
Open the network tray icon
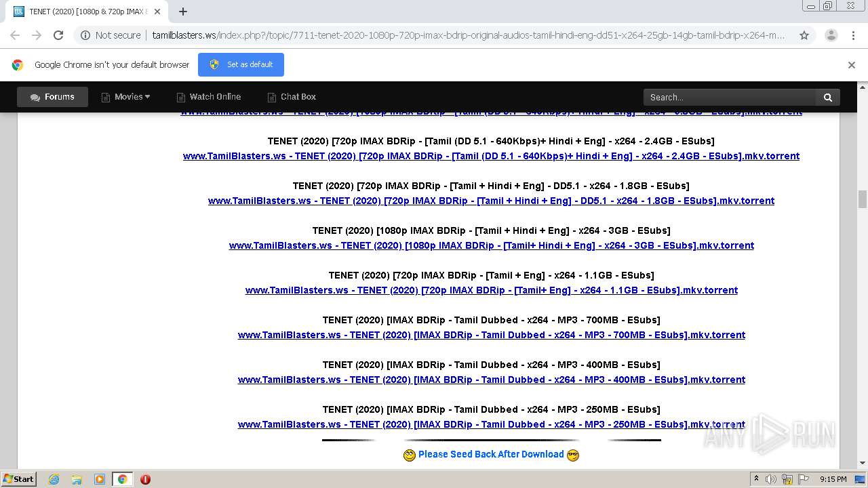click(787, 479)
